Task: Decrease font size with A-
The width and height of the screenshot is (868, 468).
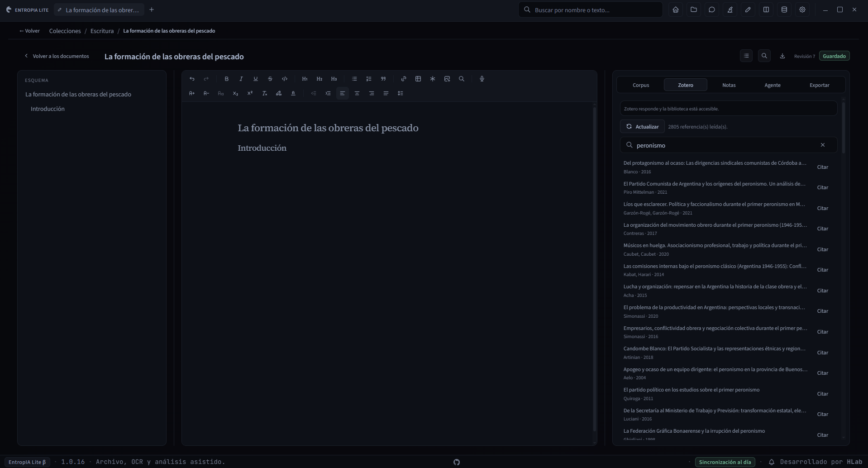Action: click(206, 93)
